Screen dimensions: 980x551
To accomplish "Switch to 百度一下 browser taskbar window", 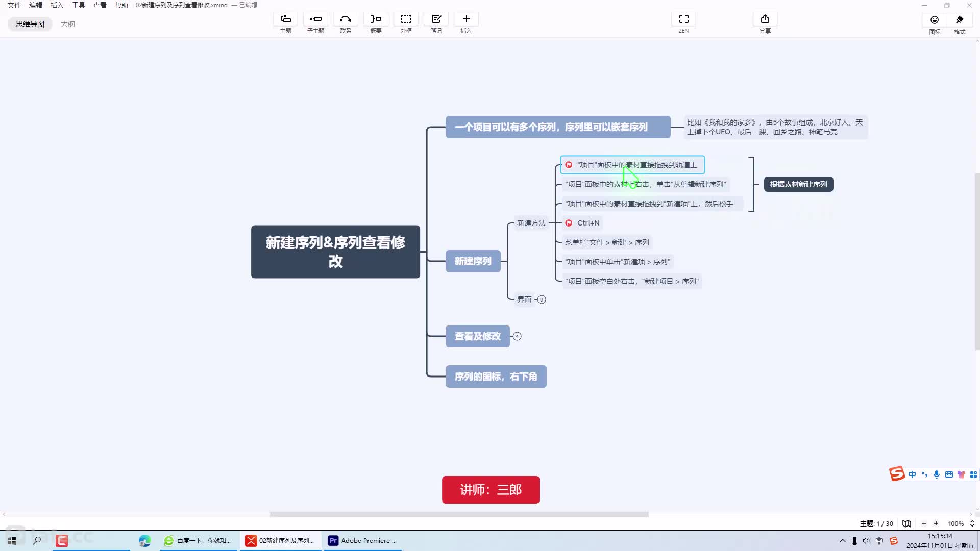I will point(198,540).
